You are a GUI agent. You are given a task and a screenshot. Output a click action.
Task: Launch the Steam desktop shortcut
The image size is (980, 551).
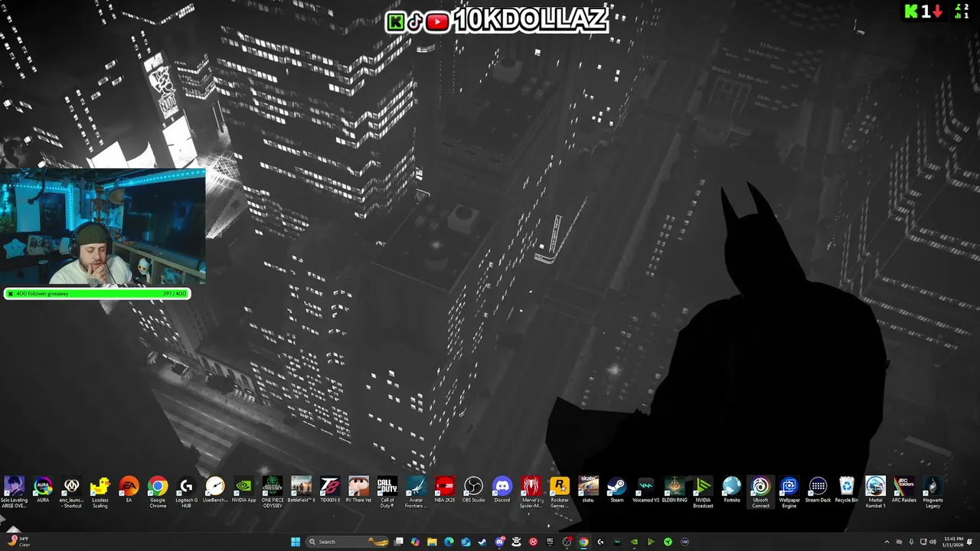coord(617,490)
